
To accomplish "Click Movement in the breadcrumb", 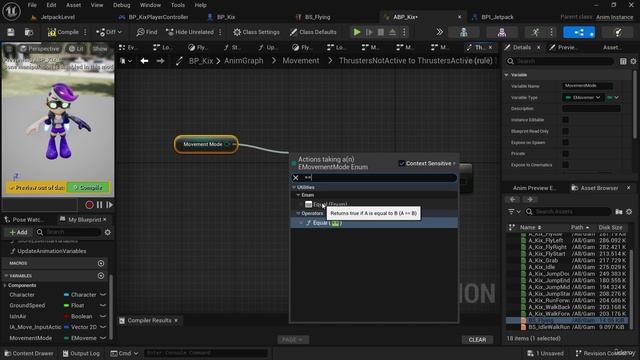I will 301,61.
